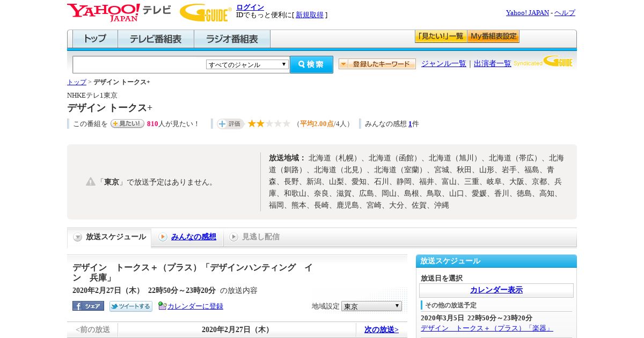Click トップ breadcrumb link
Screen dimensions: 644x338
(x=77, y=82)
